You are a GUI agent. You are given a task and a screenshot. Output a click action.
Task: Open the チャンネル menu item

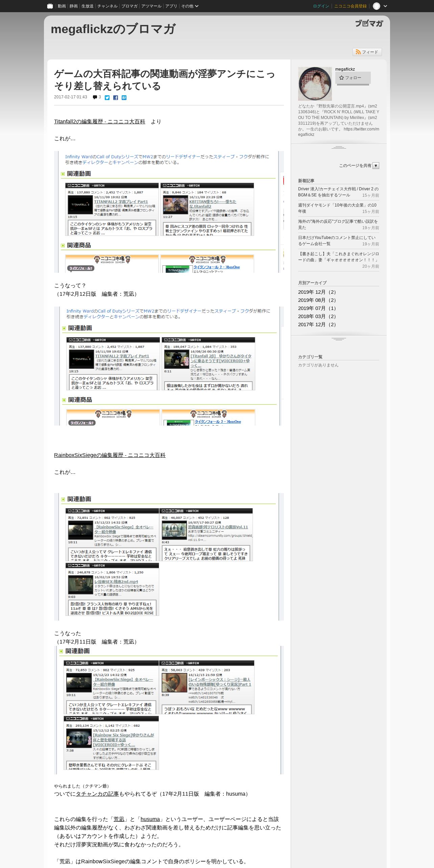[107, 6]
